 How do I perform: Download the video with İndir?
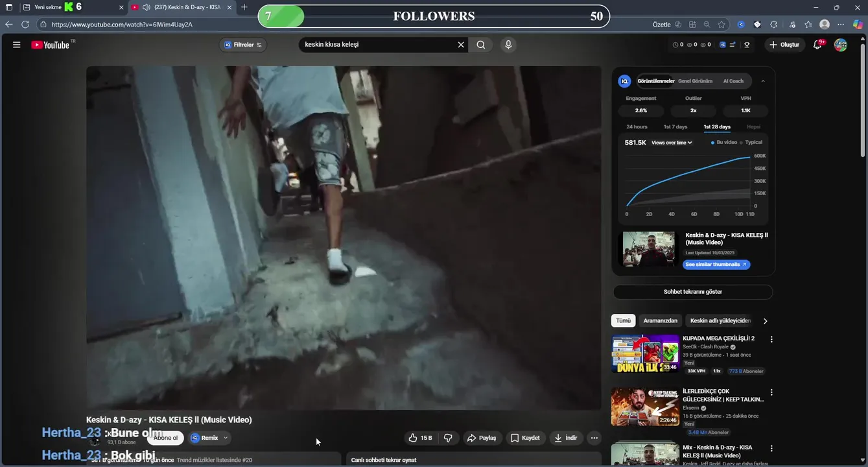coord(565,438)
